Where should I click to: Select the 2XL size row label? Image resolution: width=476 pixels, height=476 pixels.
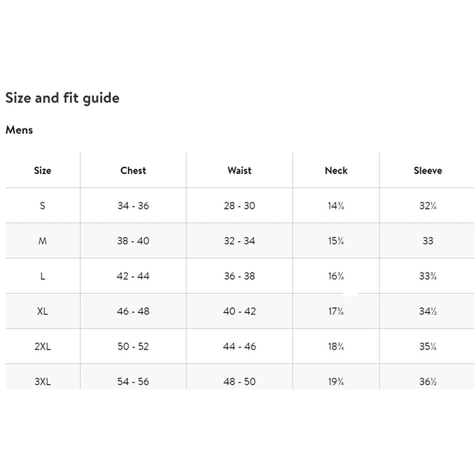point(42,347)
